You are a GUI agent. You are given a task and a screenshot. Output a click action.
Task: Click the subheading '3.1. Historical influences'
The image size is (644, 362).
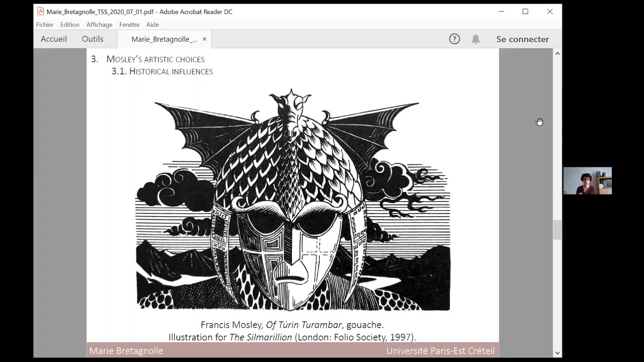[162, 71]
